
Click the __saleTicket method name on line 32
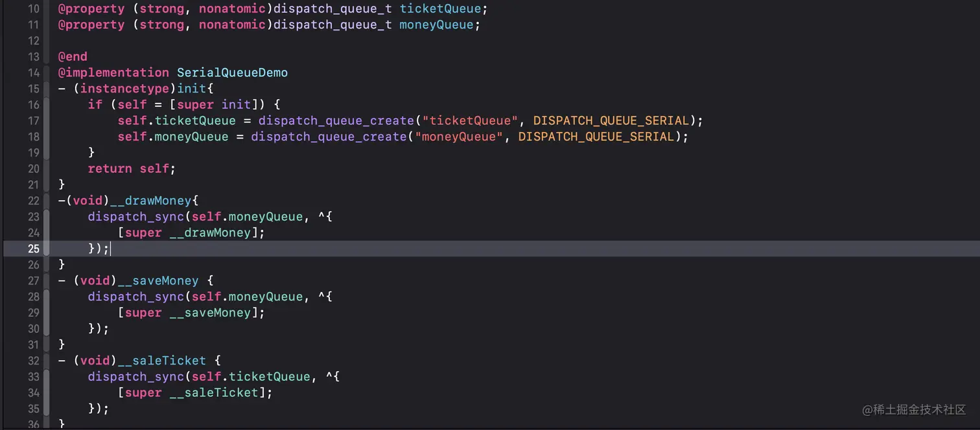[162, 361]
